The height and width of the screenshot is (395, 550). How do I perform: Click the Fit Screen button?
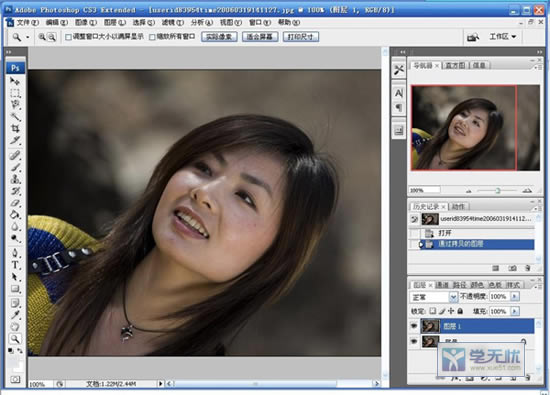[x=260, y=37]
